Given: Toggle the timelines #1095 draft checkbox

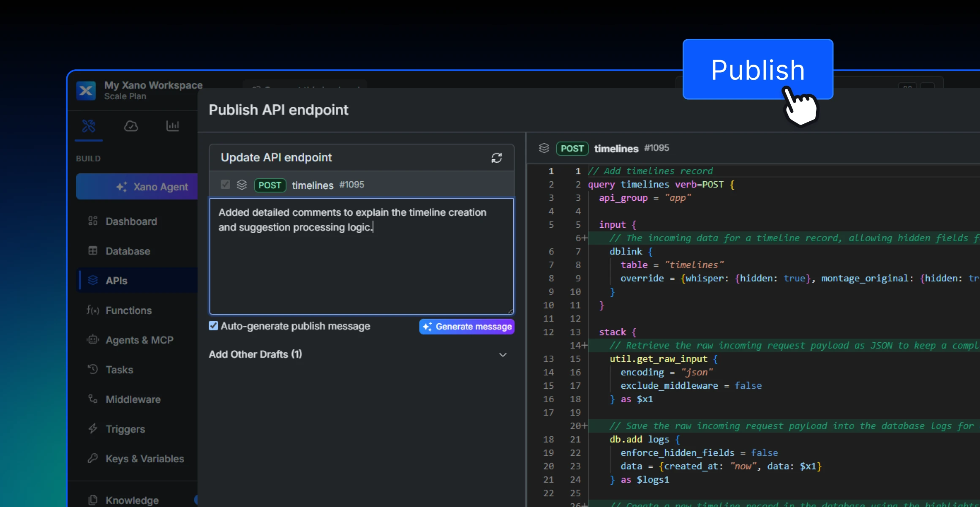Looking at the screenshot, I should pyautogui.click(x=225, y=185).
